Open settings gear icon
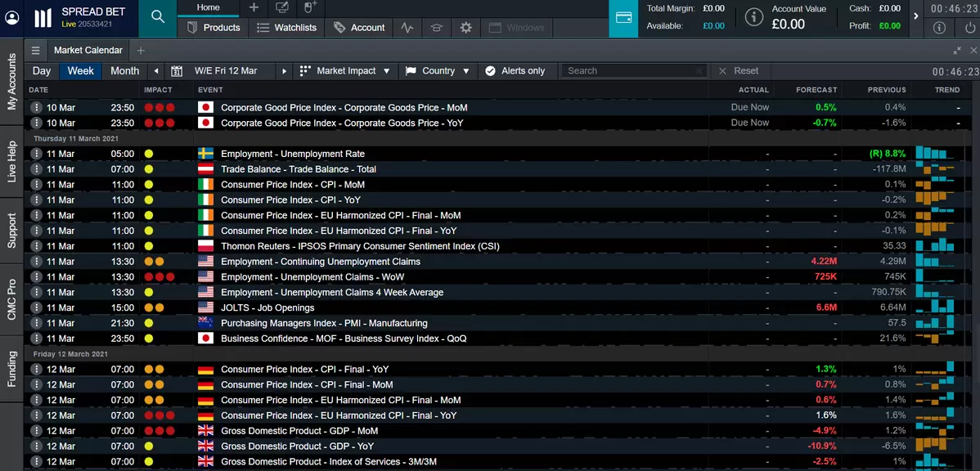The image size is (980, 471). [x=465, y=28]
